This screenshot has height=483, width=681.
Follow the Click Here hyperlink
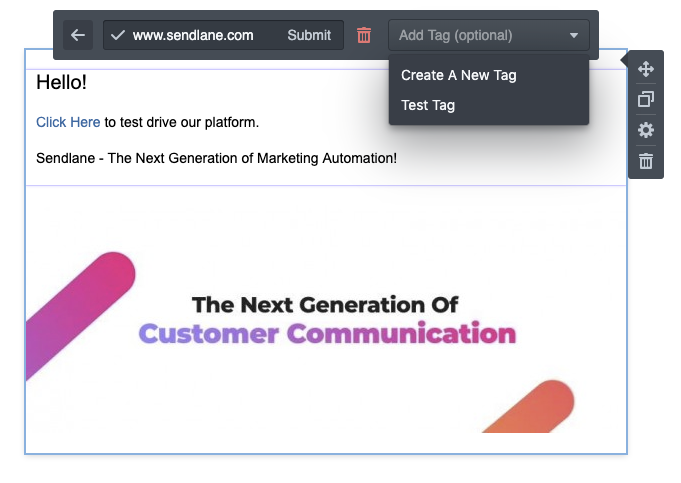tap(68, 122)
